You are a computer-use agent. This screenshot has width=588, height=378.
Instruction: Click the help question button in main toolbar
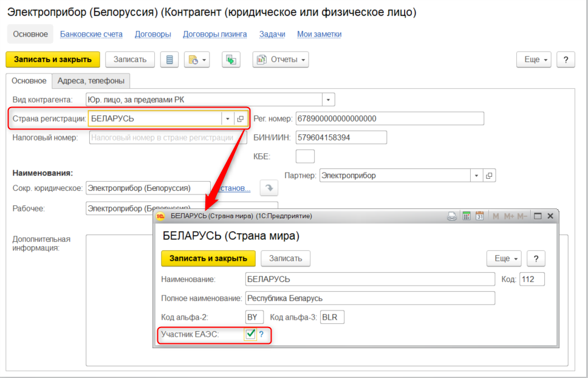566,60
